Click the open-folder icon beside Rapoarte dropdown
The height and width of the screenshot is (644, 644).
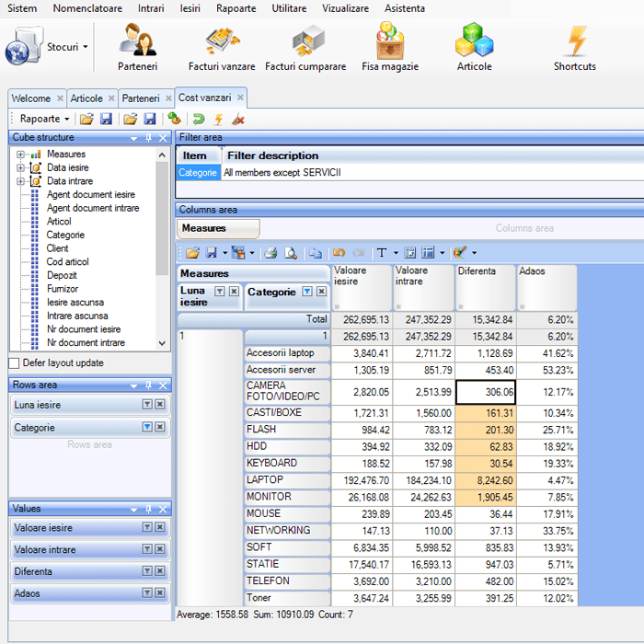click(x=86, y=119)
